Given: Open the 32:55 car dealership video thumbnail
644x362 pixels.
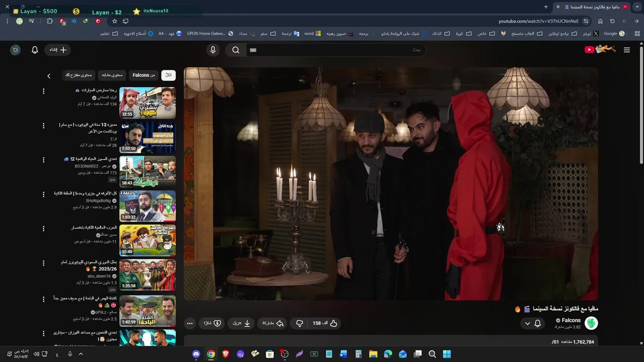Looking at the screenshot, I should point(147,103).
